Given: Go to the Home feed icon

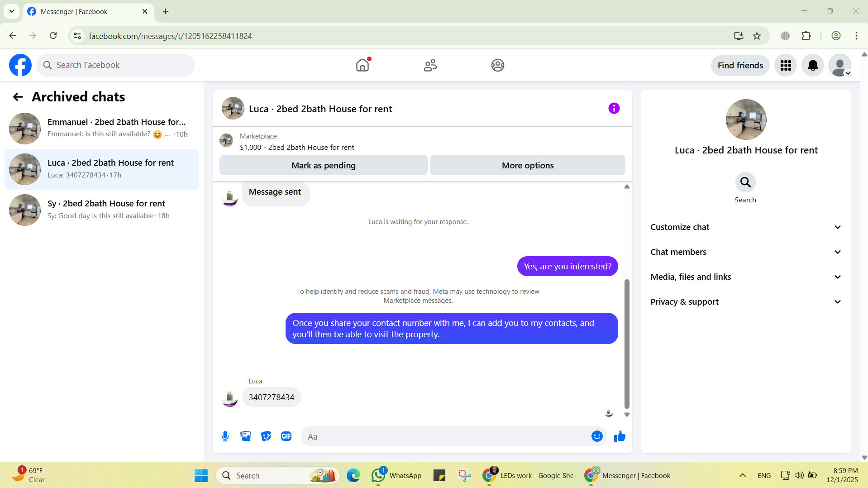Looking at the screenshot, I should point(362,65).
